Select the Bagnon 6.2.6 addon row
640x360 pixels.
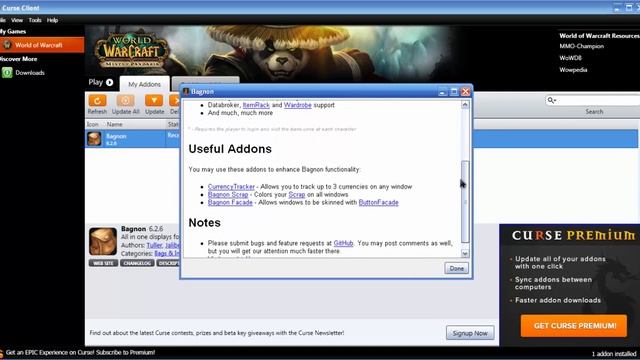[x=361, y=139]
